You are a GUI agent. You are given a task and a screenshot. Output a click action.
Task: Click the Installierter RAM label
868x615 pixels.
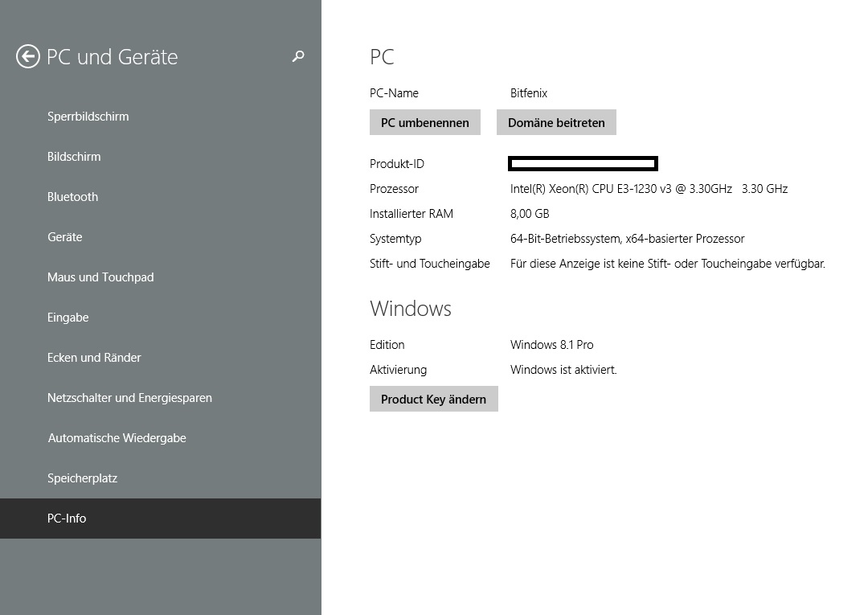(411, 214)
